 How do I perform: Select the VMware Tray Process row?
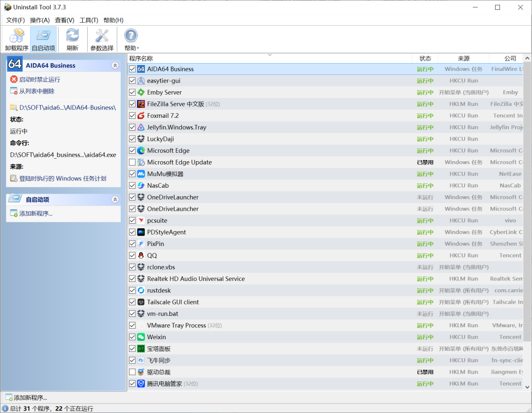(326, 325)
